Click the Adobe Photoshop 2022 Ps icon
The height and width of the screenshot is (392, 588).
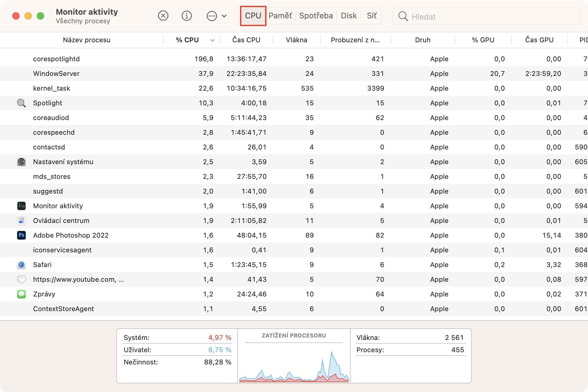[21, 235]
